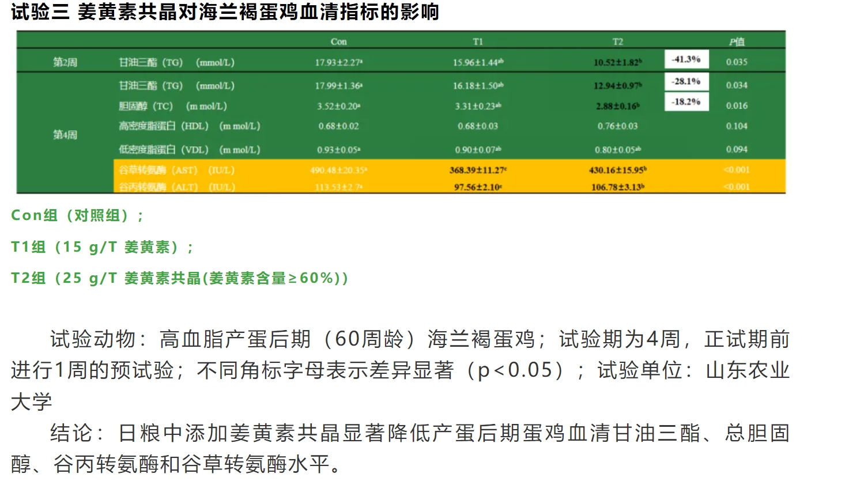Select the 368.39±11.27 value in AST row
The image size is (864, 504).
point(478,170)
